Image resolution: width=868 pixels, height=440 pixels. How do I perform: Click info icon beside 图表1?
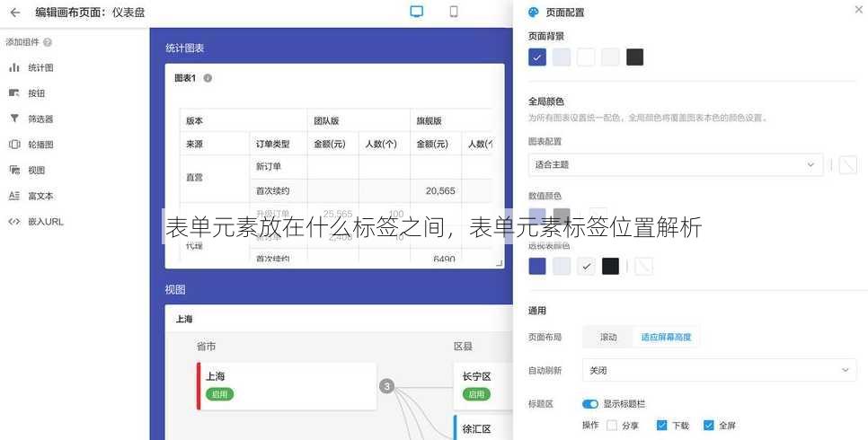click(x=208, y=78)
